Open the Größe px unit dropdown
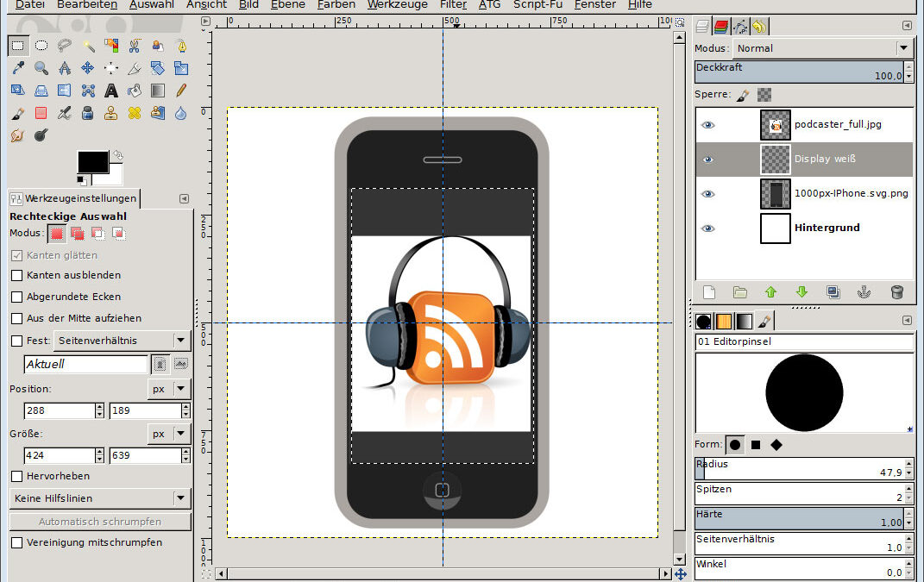Viewport: 924px width, 582px height. click(x=168, y=434)
